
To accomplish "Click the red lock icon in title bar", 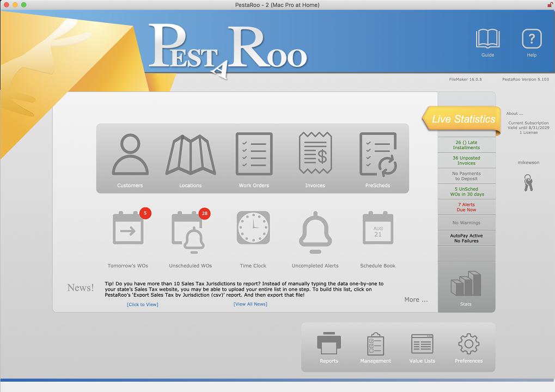I will [x=551, y=4].
